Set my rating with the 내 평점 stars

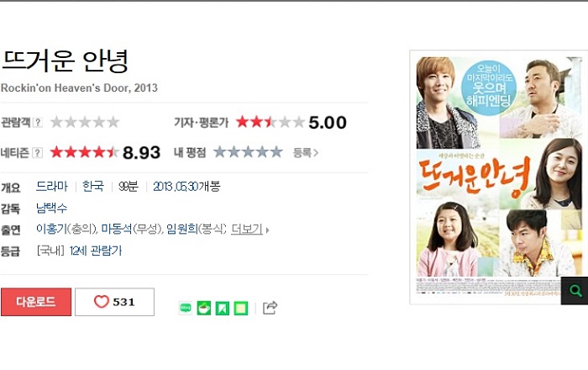coord(248,152)
